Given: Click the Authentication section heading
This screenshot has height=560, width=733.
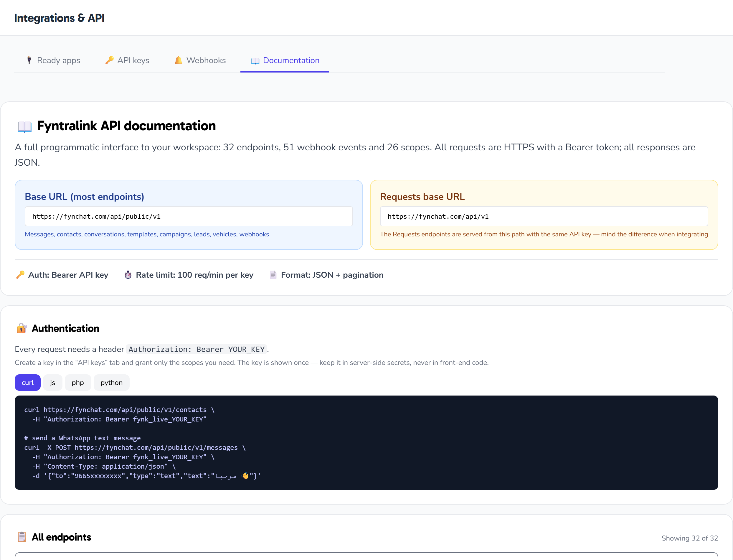Looking at the screenshot, I should coord(66,328).
